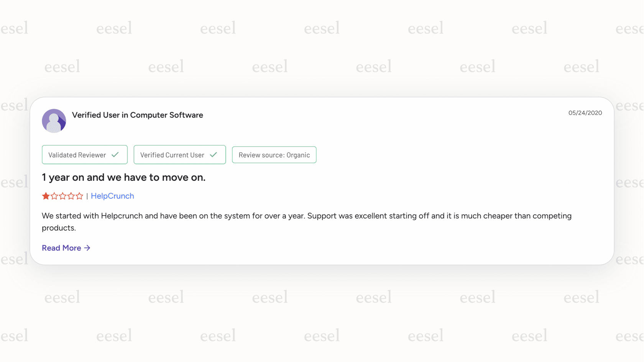Click the fourth empty star icon

pyautogui.click(x=71, y=196)
